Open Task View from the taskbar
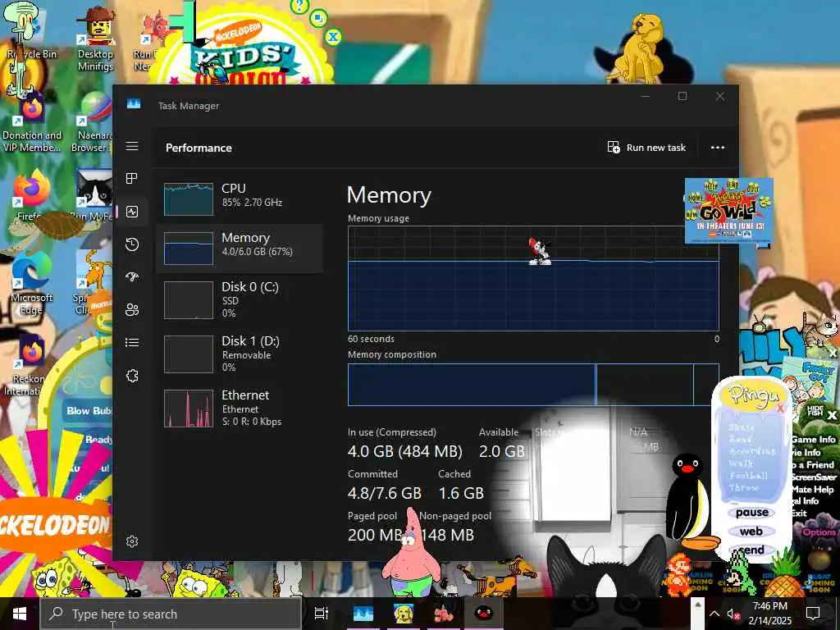840x630 pixels. pos(321,614)
